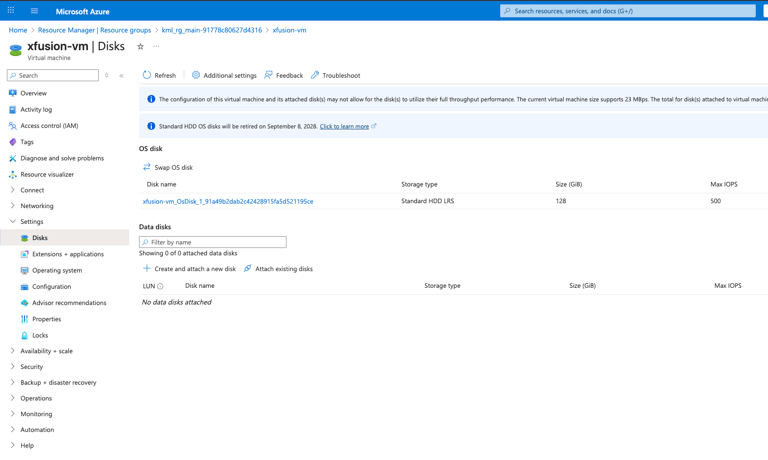
Task: Expand the Networking group
Action: tap(37, 206)
